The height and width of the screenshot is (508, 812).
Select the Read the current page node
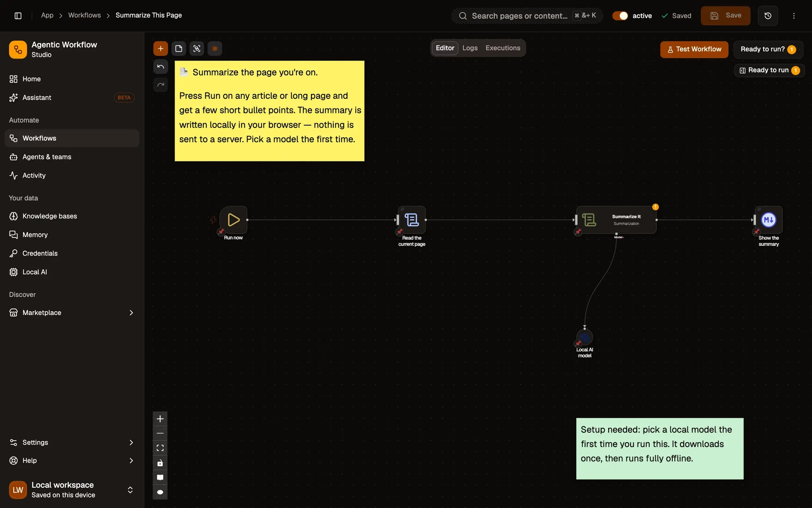pos(412,220)
